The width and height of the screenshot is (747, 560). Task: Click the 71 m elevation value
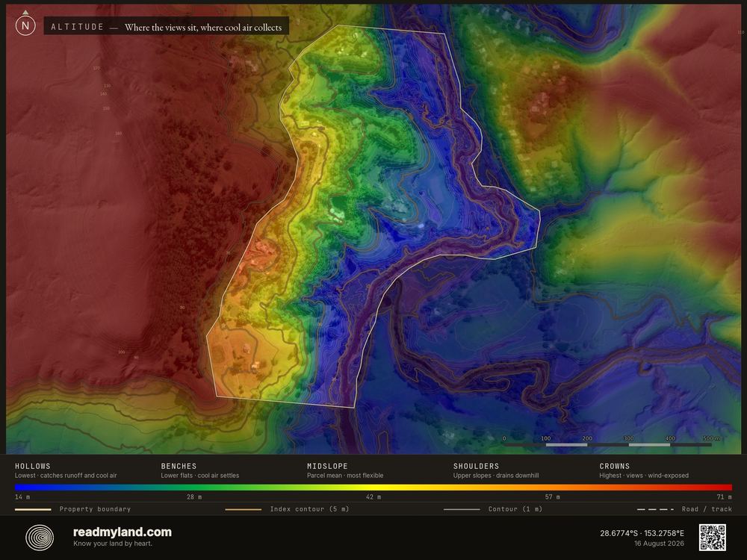(x=724, y=497)
